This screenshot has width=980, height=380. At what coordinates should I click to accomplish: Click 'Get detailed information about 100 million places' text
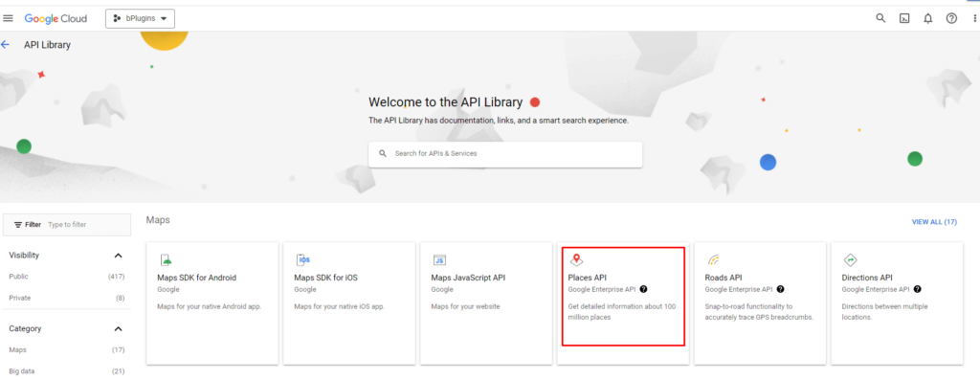pos(622,312)
